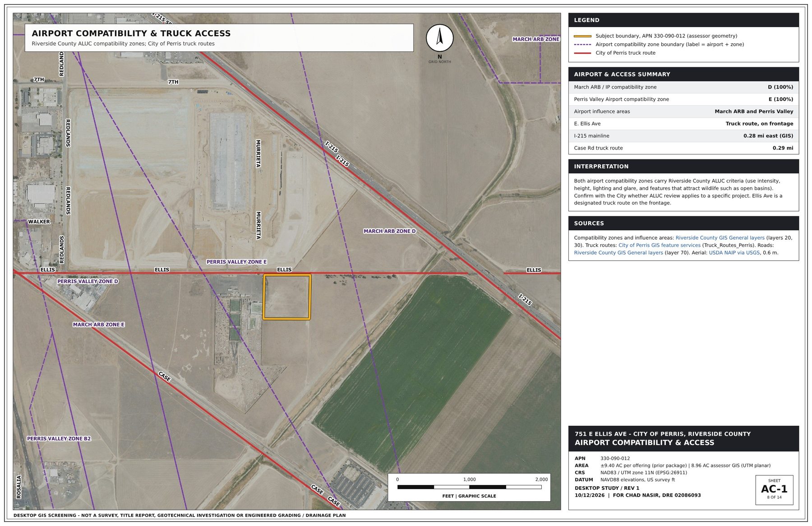
Task: Click the purple dashed zone boundary legend line
Action: coord(582,45)
